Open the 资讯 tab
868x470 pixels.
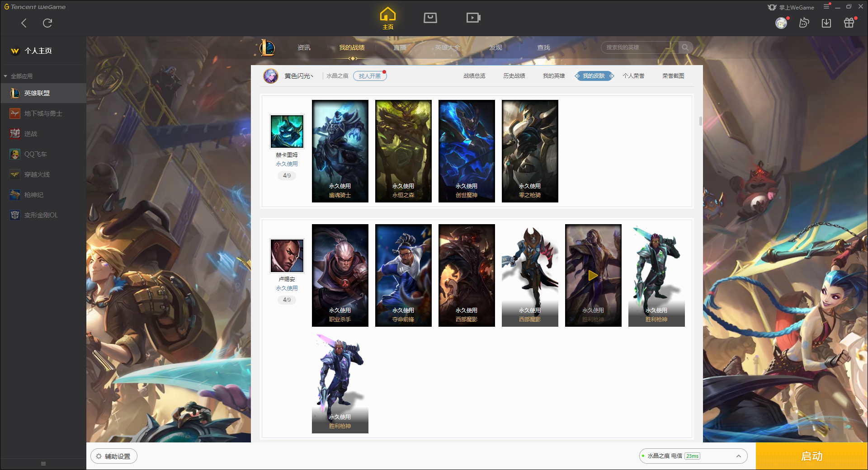coord(304,47)
